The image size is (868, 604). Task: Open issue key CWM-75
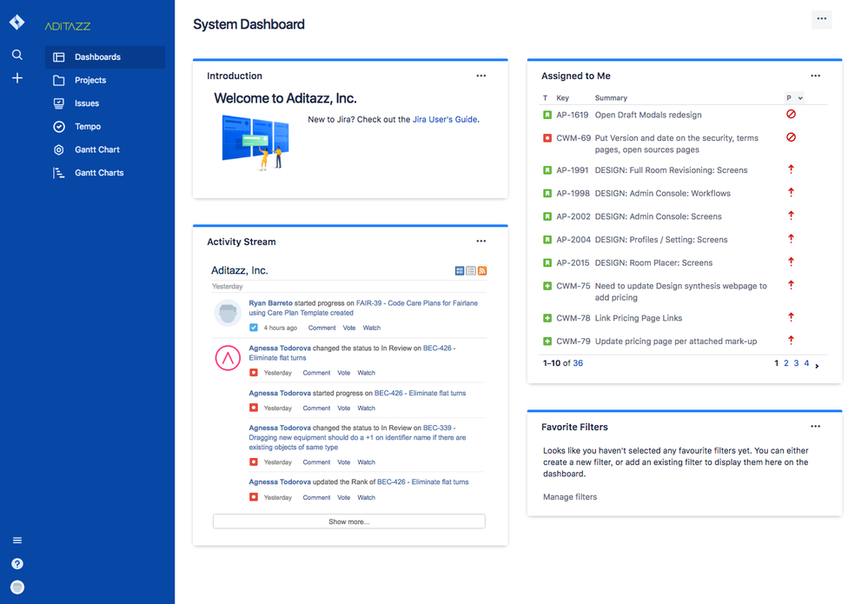tap(573, 286)
